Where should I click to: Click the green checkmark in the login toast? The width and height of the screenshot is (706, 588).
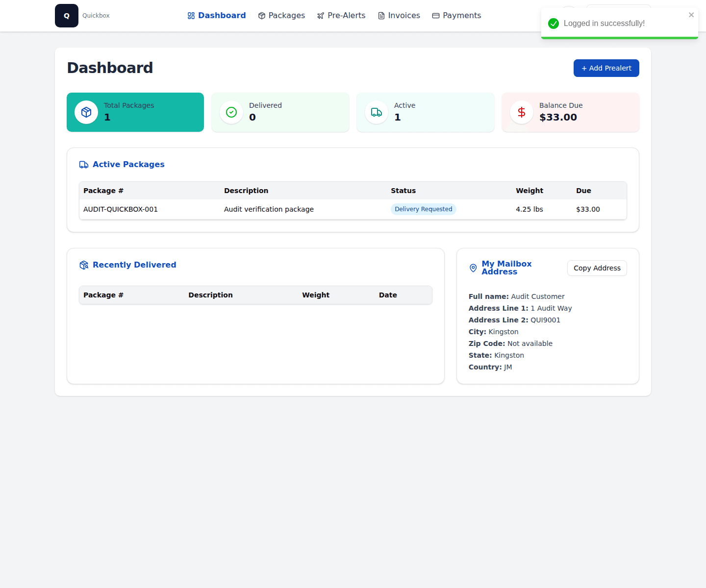(554, 23)
